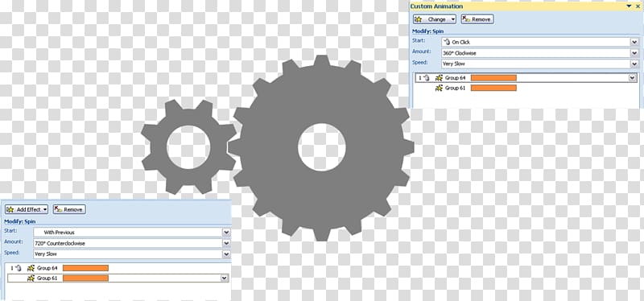Screen dimensions: 644x301
Task: Expand the "On Click" Start dropdown
Action: click(634, 42)
